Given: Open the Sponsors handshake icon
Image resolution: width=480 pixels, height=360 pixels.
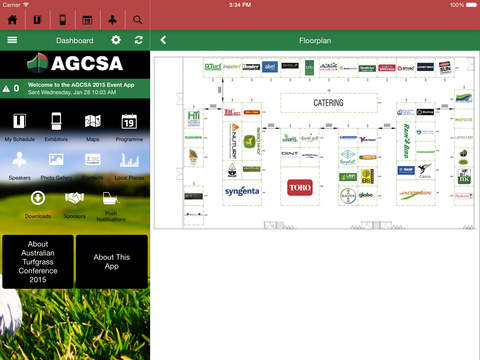Looking at the screenshot, I should point(75,198).
